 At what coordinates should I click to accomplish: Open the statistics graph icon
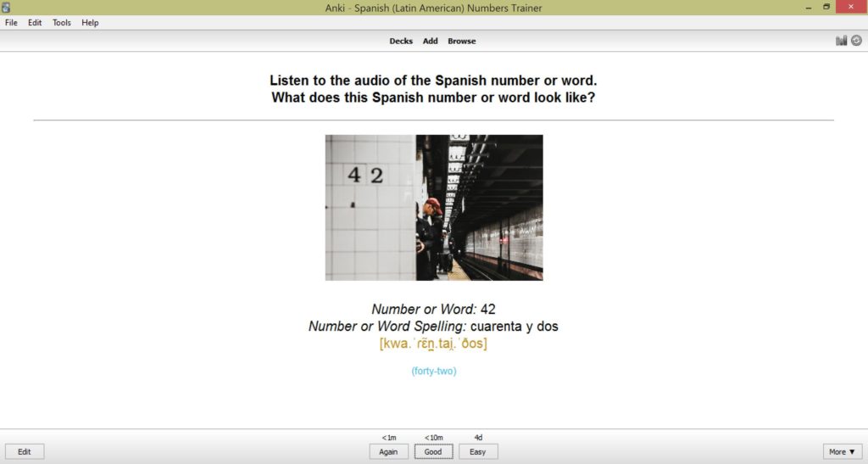tap(841, 41)
